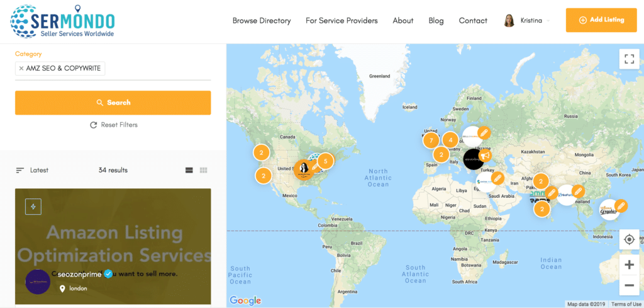Zoom out of the map
This screenshot has width=644, height=308.
629,285
